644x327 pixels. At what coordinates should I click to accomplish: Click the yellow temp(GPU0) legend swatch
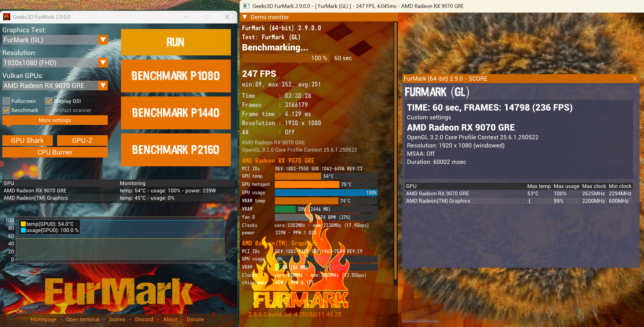(x=23, y=224)
